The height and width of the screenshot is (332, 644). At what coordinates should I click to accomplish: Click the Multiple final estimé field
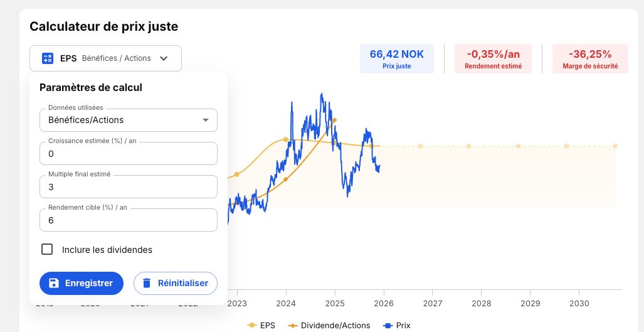pos(129,187)
